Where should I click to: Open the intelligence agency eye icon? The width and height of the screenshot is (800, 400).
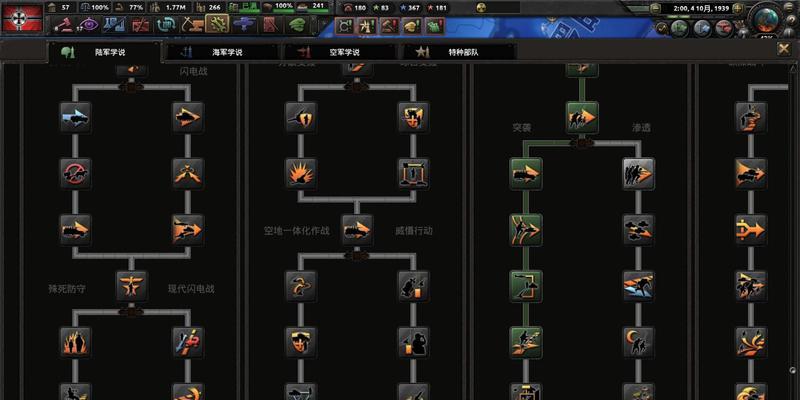[x=88, y=23]
